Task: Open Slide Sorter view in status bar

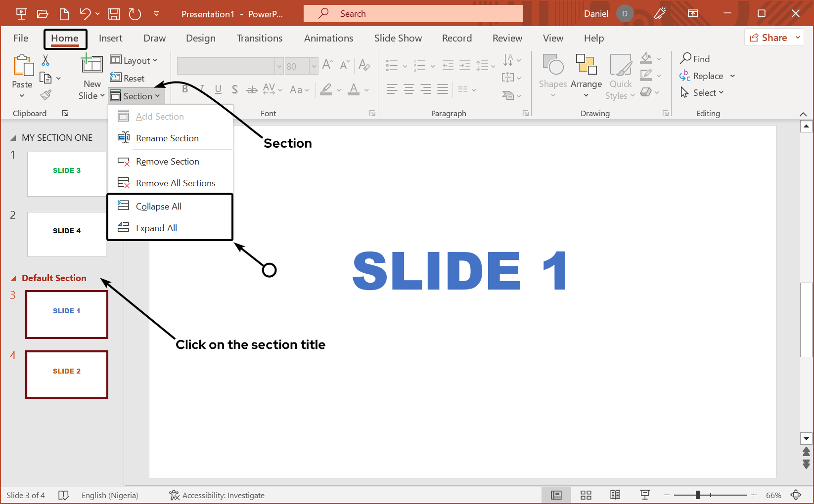Action: (586, 495)
